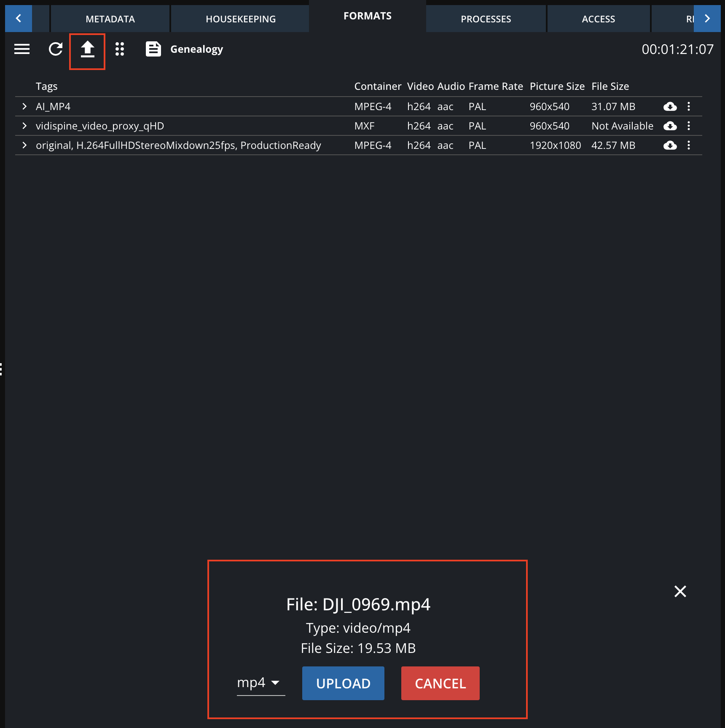The width and height of the screenshot is (725, 728).
Task: Click the upload format icon in toolbar
Action: (x=87, y=49)
